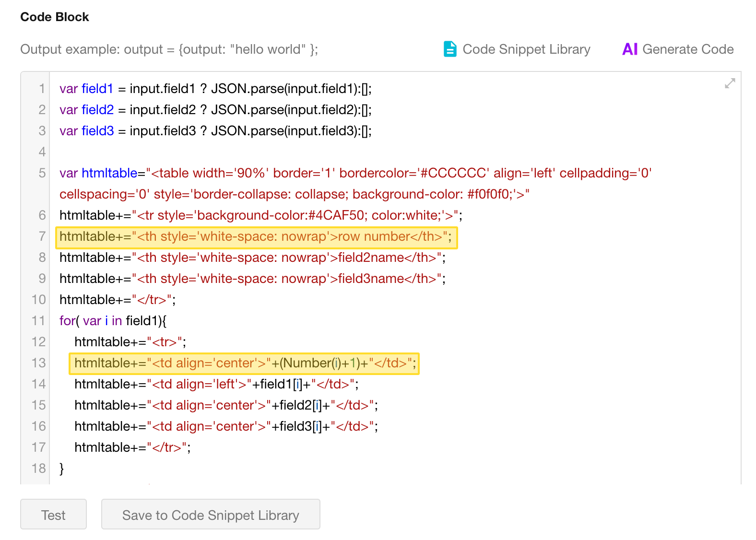Click the purple AI icon
The width and height of the screenshot is (756, 540).
click(x=629, y=49)
